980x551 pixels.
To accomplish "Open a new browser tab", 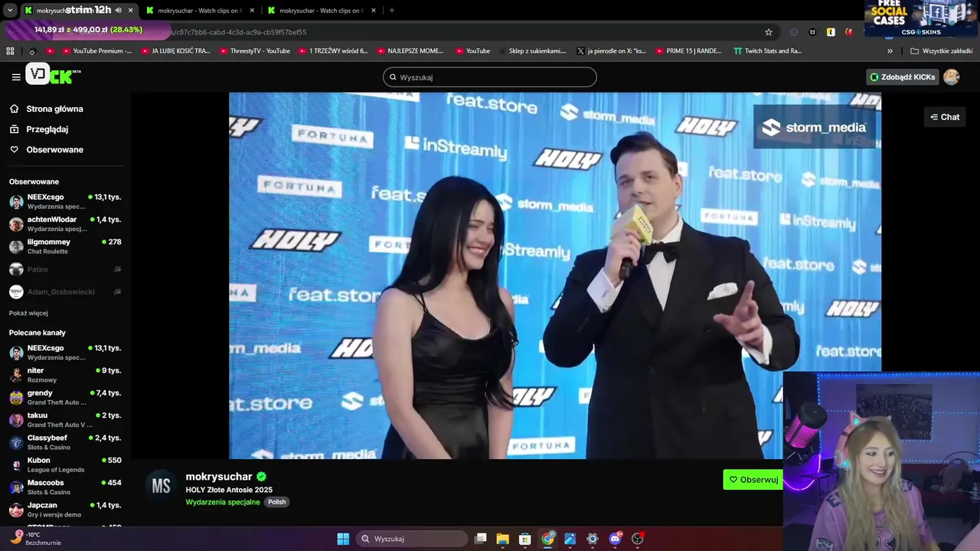I will tap(392, 11).
